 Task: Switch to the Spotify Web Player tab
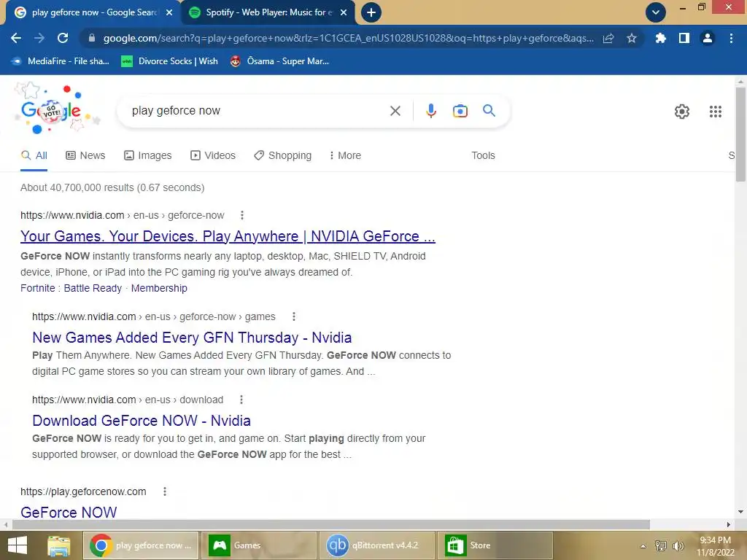click(x=268, y=13)
